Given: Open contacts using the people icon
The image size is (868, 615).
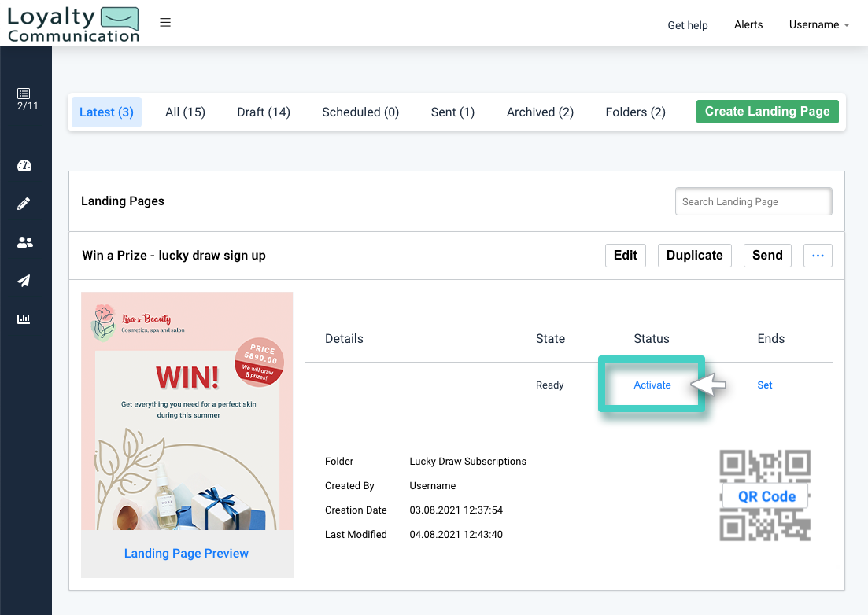Looking at the screenshot, I should [24, 242].
